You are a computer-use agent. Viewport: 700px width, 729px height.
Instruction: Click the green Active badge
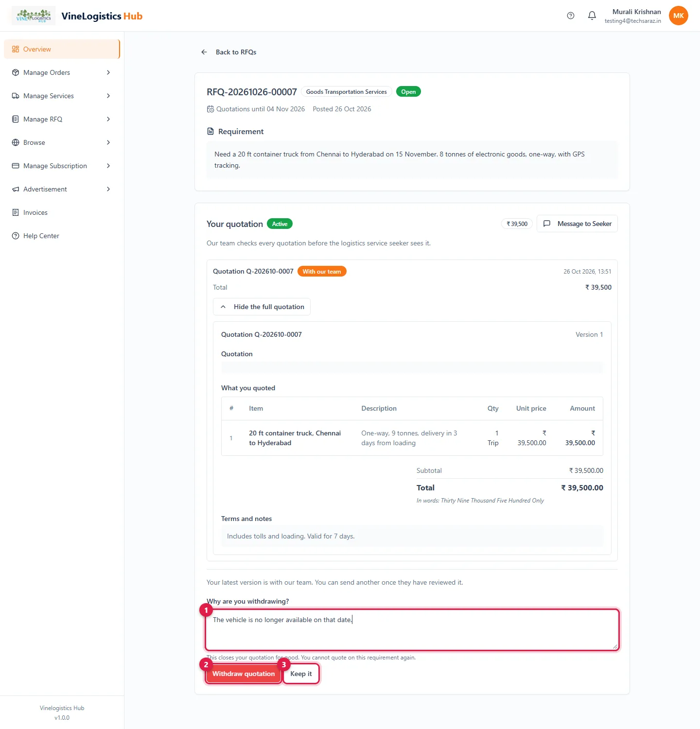tap(280, 224)
